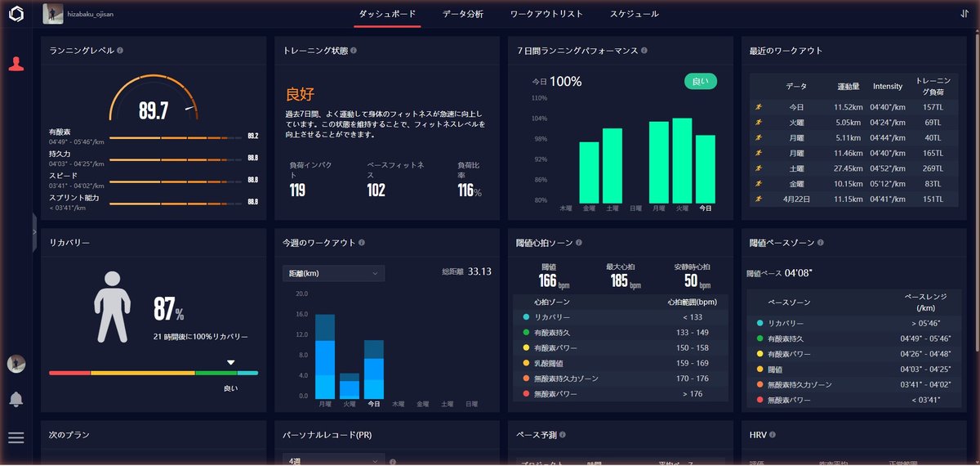Screen dimensions: 980x466
Task: Click the 負荷比率 116% value
Action: coord(469,190)
